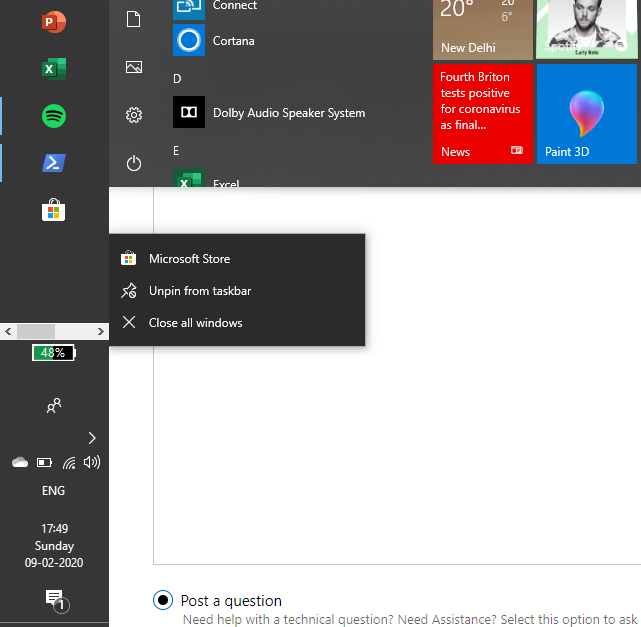Click the left scrollbar arrow
This screenshot has width=641, height=627.
[x=8, y=331]
